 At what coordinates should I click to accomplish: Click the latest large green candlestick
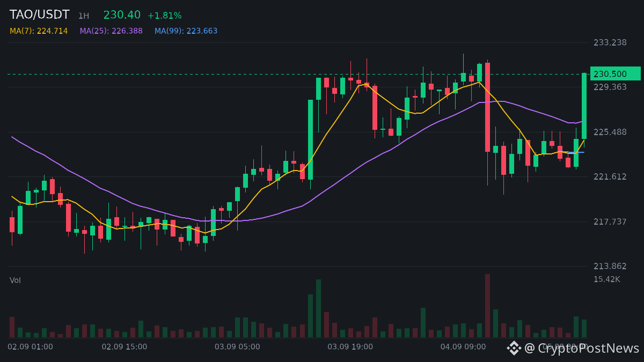pyautogui.click(x=584, y=106)
